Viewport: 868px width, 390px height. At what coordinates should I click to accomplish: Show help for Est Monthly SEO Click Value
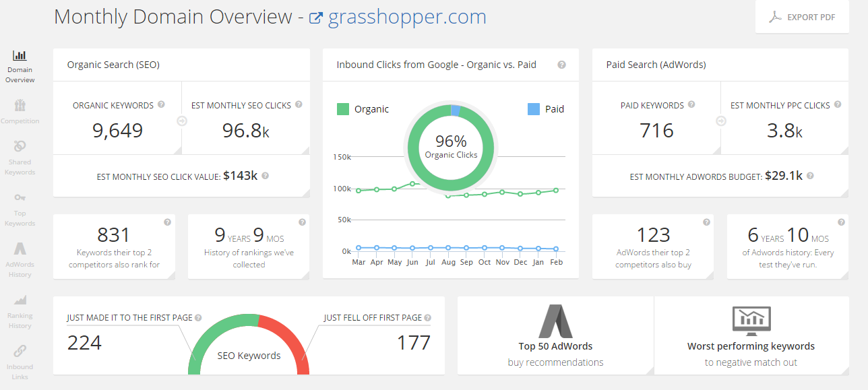click(x=266, y=176)
